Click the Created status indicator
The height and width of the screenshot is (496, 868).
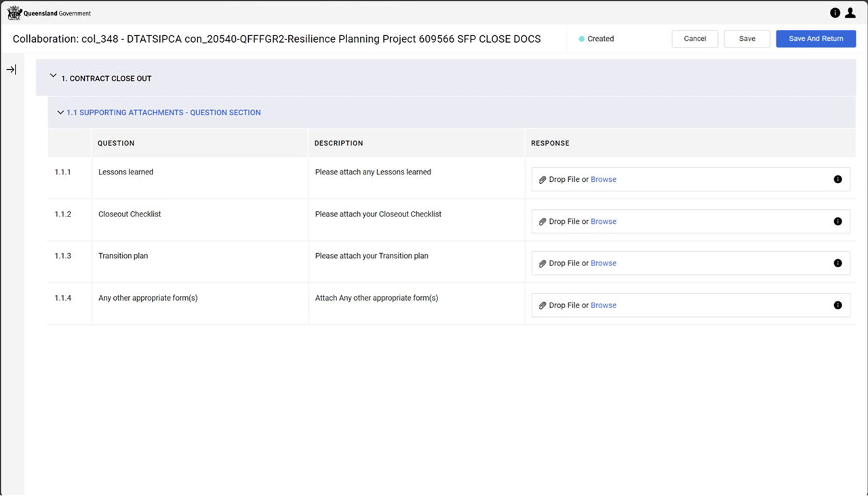(596, 39)
